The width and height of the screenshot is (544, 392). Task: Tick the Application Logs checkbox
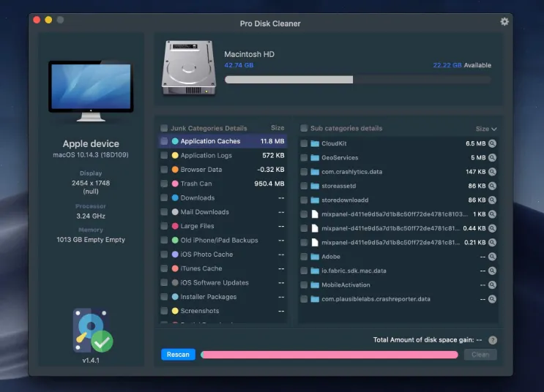coord(164,155)
